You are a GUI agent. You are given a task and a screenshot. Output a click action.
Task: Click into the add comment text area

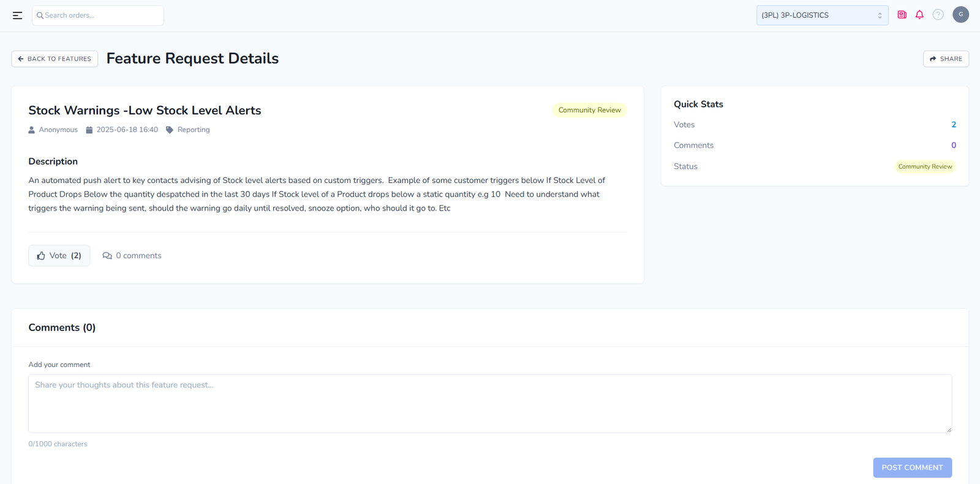tap(490, 403)
